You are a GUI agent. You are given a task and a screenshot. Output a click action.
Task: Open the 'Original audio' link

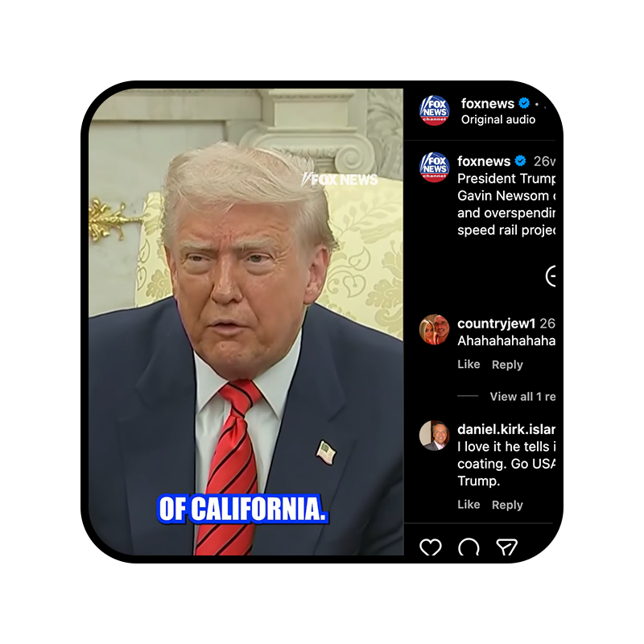[498, 119]
